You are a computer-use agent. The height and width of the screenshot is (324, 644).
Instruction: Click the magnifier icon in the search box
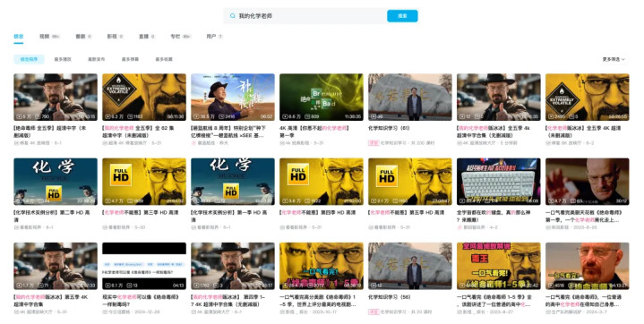click(233, 16)
